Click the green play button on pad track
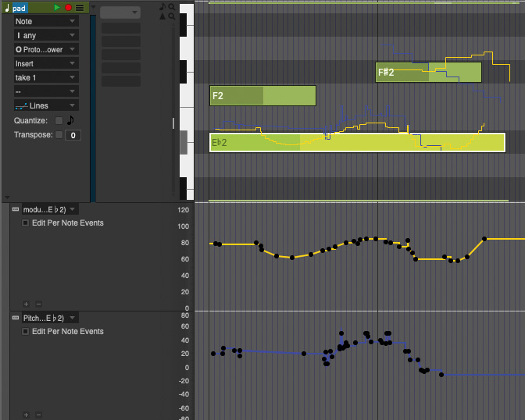 point(57,8)
